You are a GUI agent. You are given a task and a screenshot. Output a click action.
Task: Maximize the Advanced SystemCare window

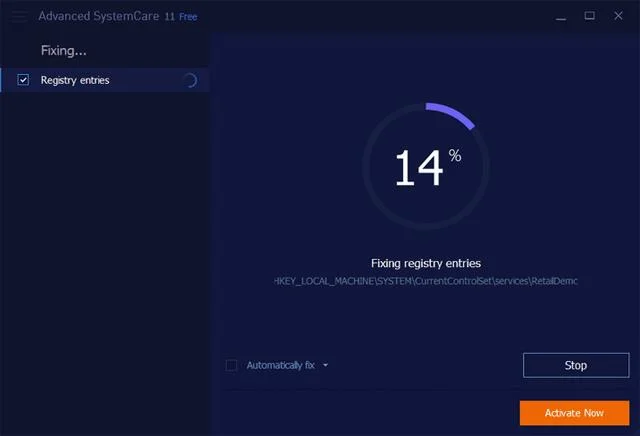click(589, 16)
